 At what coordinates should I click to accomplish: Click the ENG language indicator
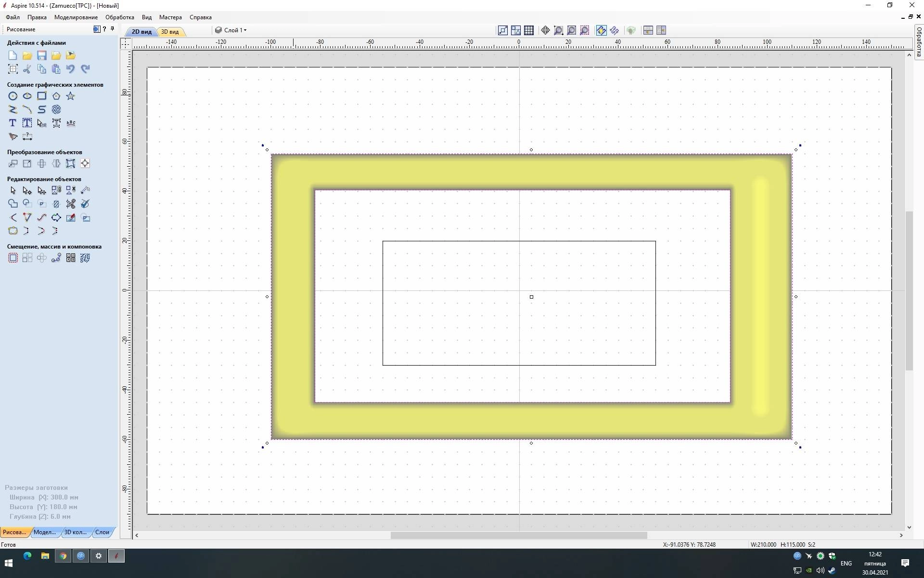tap(846, 563)
